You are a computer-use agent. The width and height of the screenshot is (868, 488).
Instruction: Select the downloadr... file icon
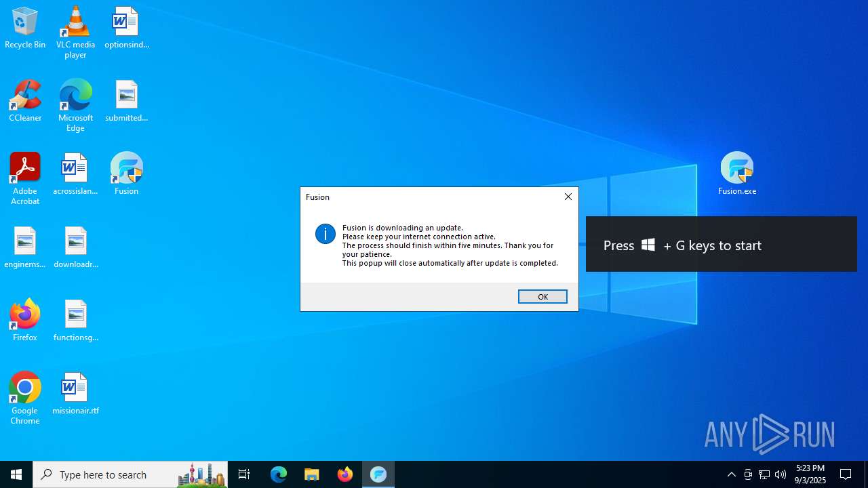point(75,248)
